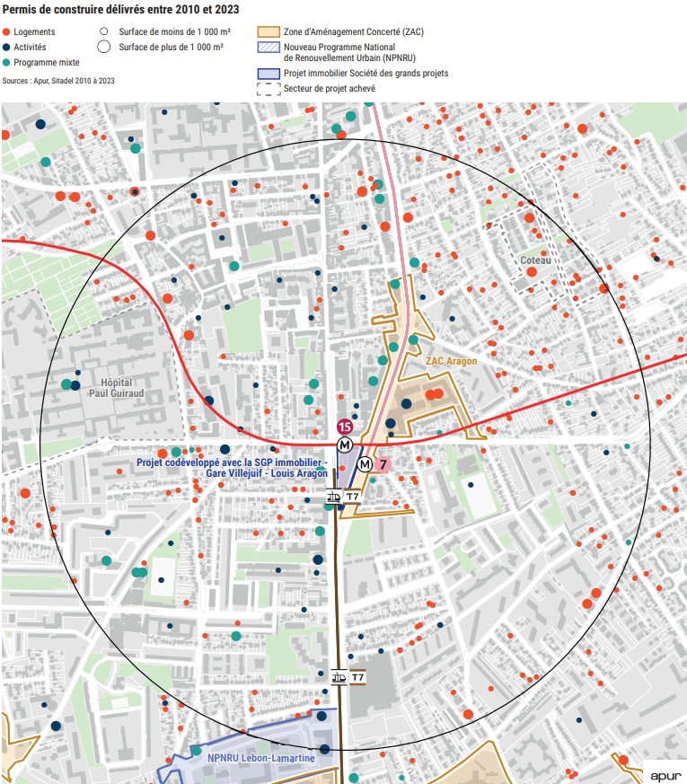The height and width of the screenshot is (784, 687).
Task: Click the red Logements legend dot
Action: point(6,31)
